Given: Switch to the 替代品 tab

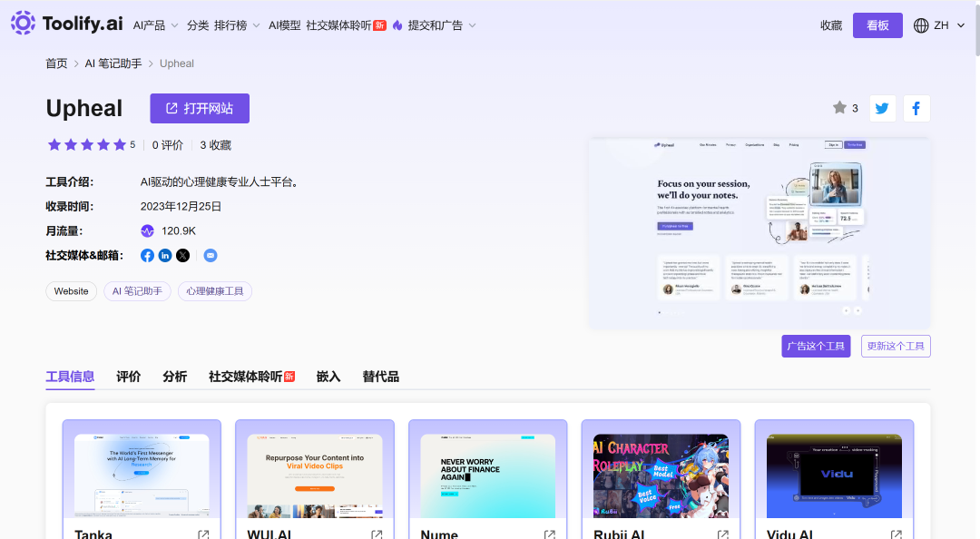Looking at the screenshot, I should click(x=380, y=377).
